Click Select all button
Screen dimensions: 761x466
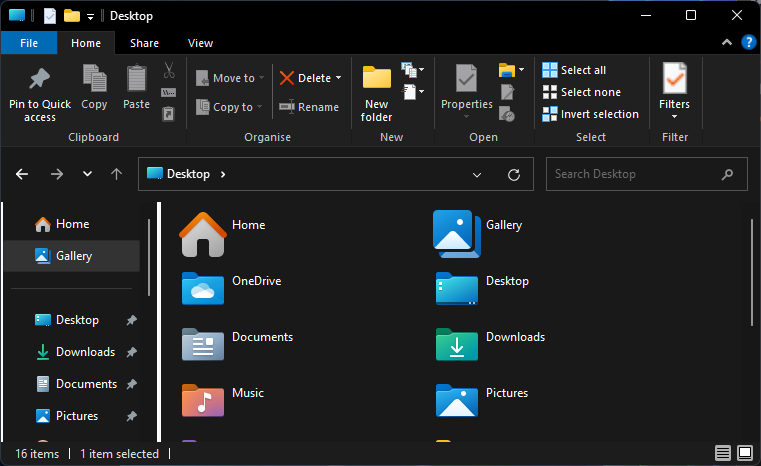[x=574, y=70]
